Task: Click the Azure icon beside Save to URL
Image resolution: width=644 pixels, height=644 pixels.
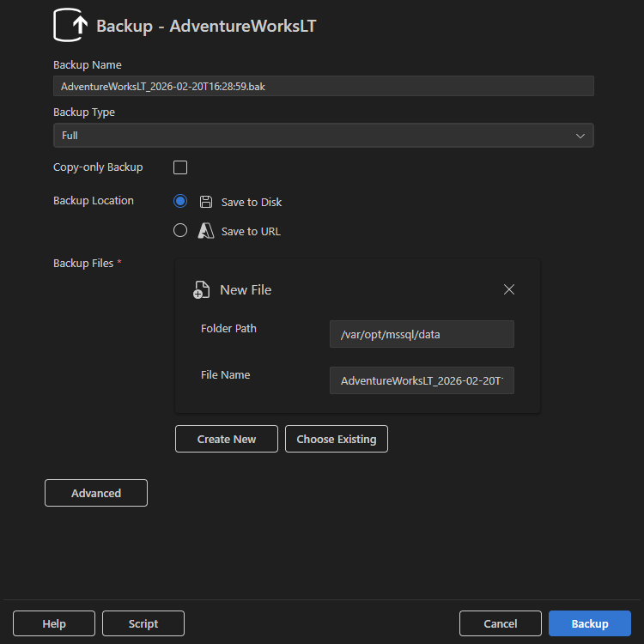Action: click(x=206, y=231)
